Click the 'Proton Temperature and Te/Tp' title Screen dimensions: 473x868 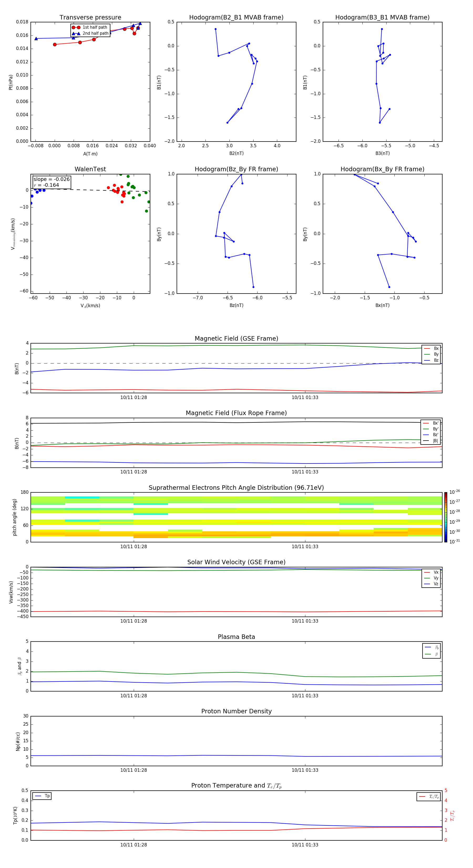[236, 786]
